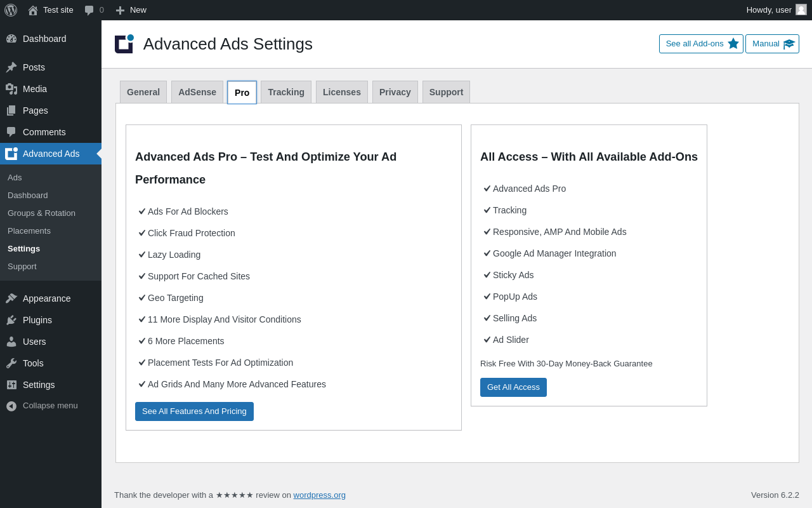This screenshot has height=508, width=812.
Task: Click user avatar in admin bar
Action: pyautogui.click(x=801, y=10)
